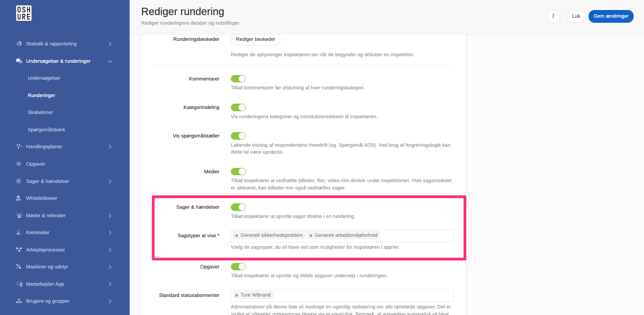Image resolution: width=644 pixels, height=315 pixels.
Task: Disable the Kommentarer toggle
Action: 238,79
